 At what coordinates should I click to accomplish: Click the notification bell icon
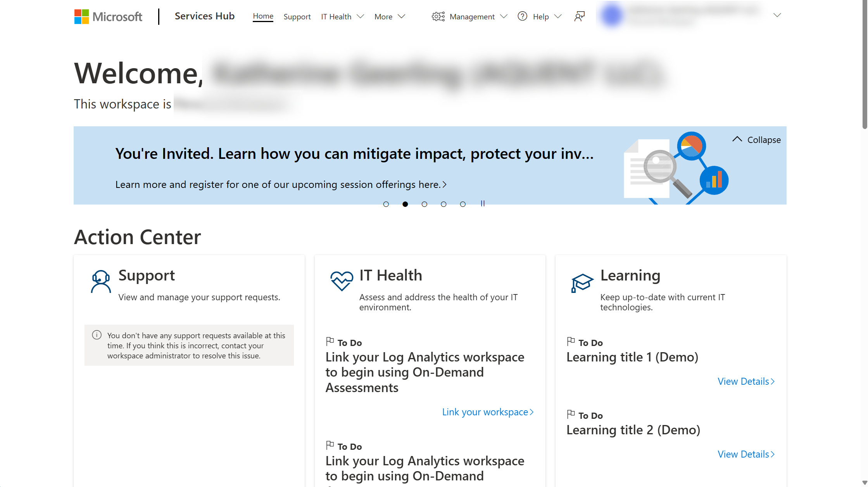pos(578,16)
